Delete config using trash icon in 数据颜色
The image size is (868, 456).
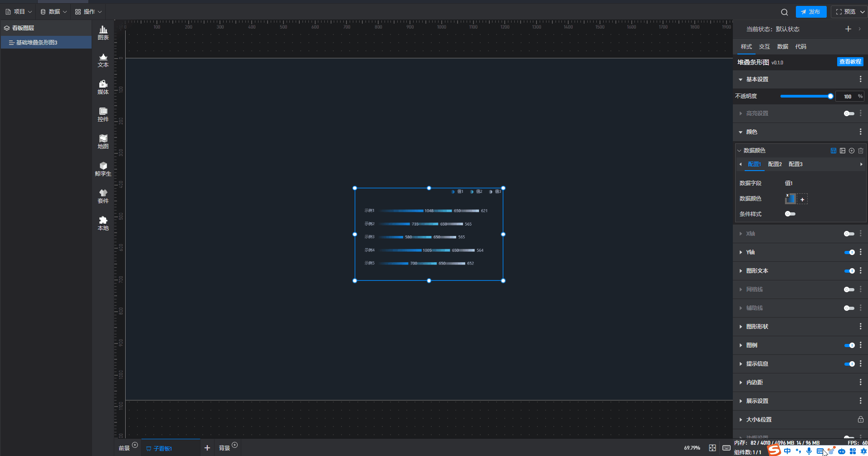click(860, 151)
